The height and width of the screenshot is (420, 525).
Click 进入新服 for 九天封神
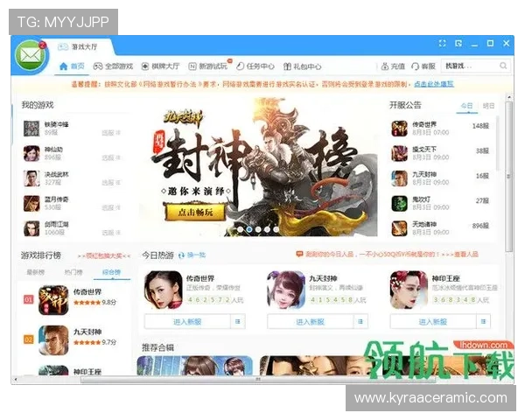click(x=310, y=321)
